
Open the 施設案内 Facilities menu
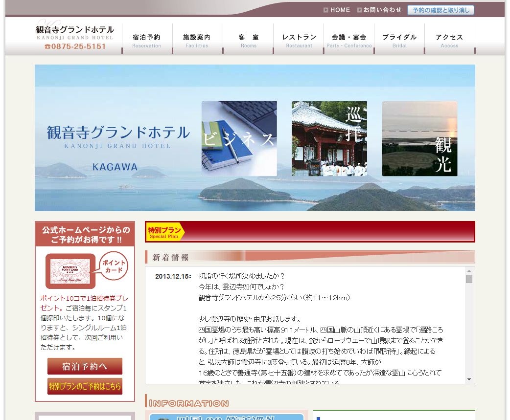coord(197,41)
